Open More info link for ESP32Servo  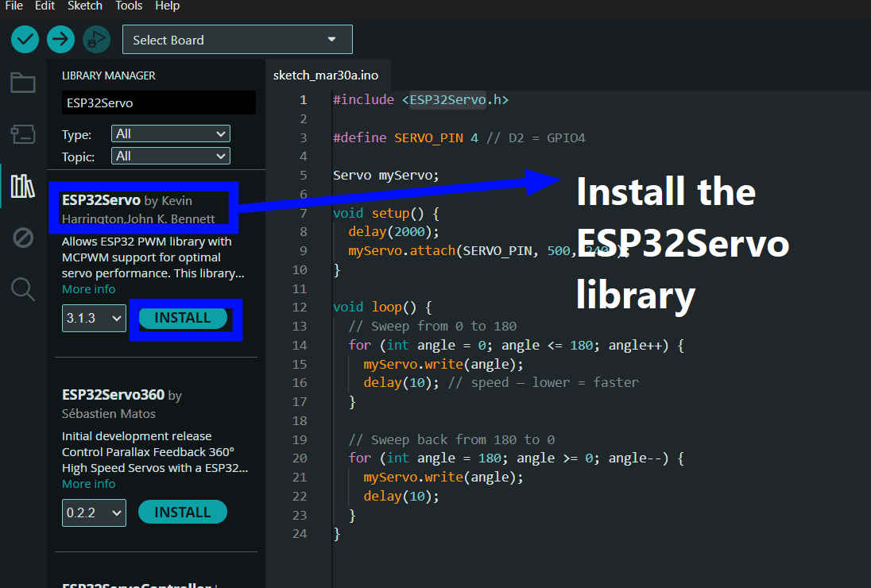point(88,289)
